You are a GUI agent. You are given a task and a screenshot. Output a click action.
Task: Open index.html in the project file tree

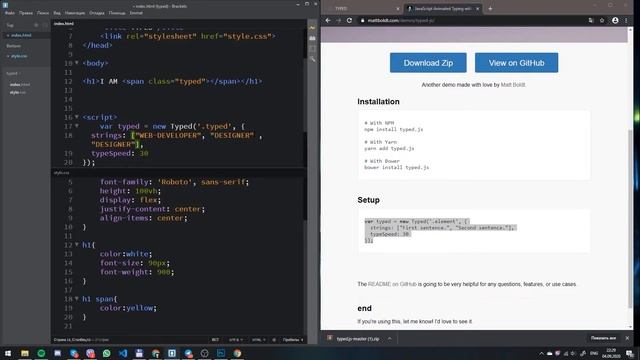(x=20, y=84)
